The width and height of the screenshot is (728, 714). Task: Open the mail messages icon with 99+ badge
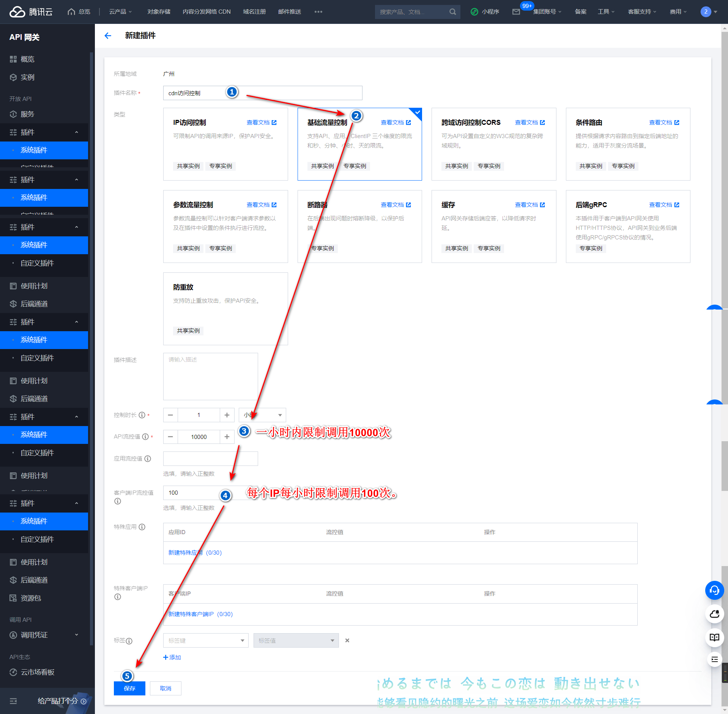pyautogui.click(x=516, y=12)
